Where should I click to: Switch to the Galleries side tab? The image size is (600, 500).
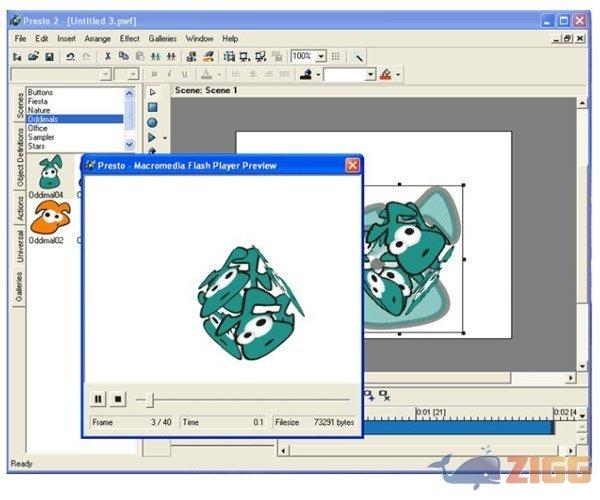[20, 287]
